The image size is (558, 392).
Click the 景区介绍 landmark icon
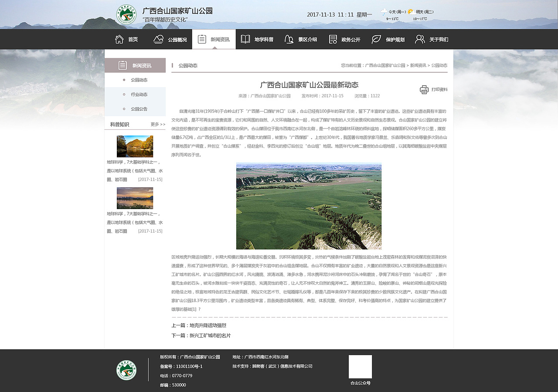tap(289, 39)
